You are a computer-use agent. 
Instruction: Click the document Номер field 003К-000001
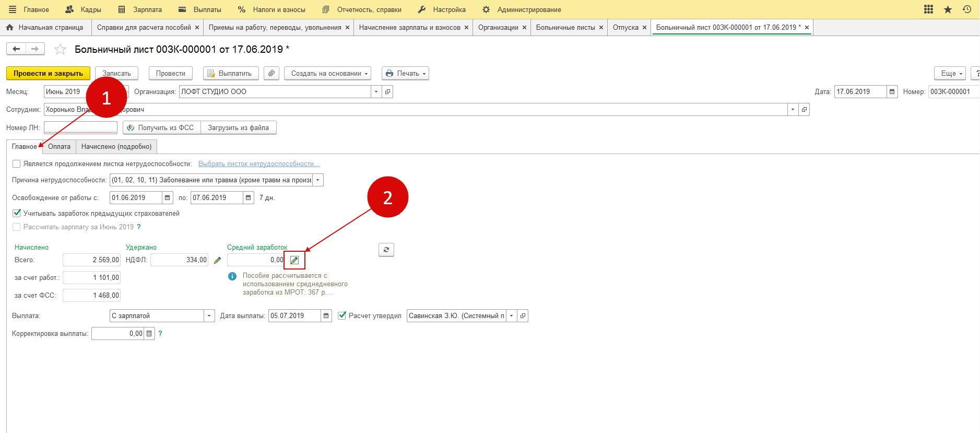tap(953, 91)
